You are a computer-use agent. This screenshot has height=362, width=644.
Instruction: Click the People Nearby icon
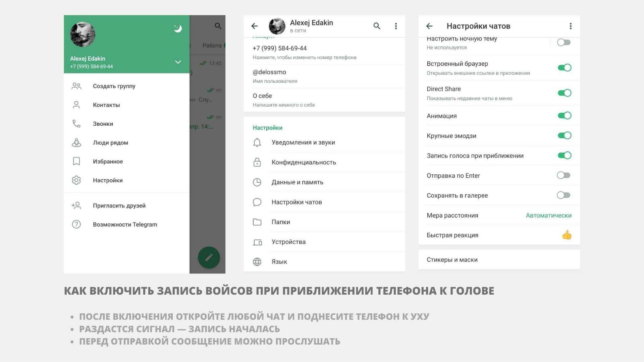(x=76, y=142)
